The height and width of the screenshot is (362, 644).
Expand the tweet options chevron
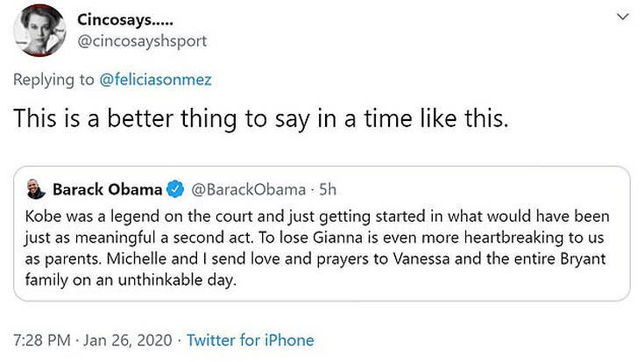[x=622, y=18]
